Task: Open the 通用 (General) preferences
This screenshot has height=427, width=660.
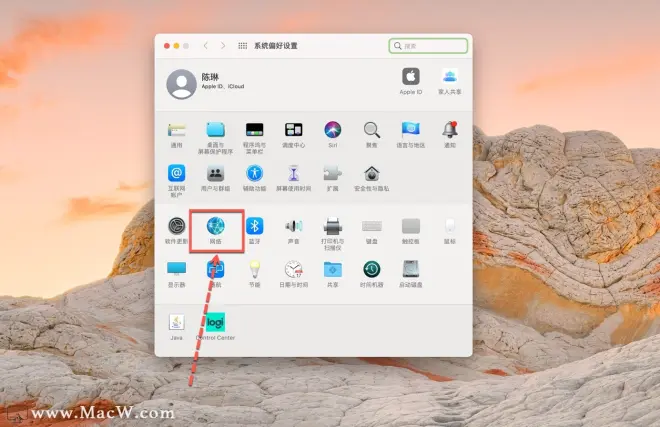Action: [176, 130]
